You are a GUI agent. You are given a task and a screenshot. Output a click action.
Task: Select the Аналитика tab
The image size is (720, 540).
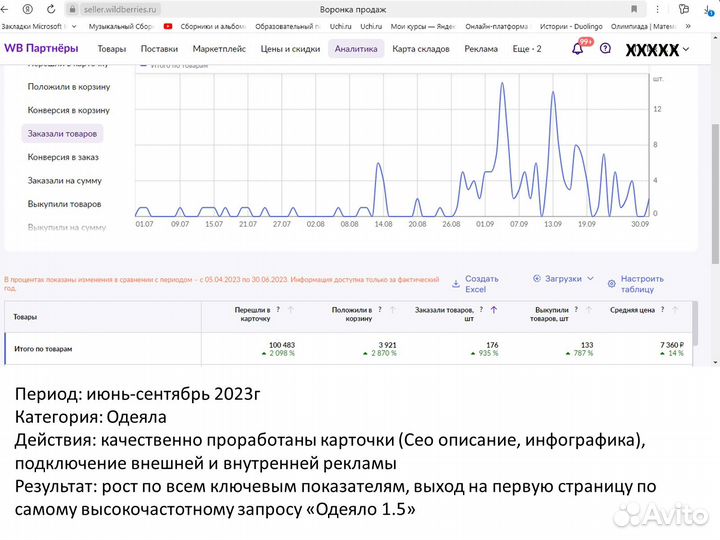click(356, 49)
